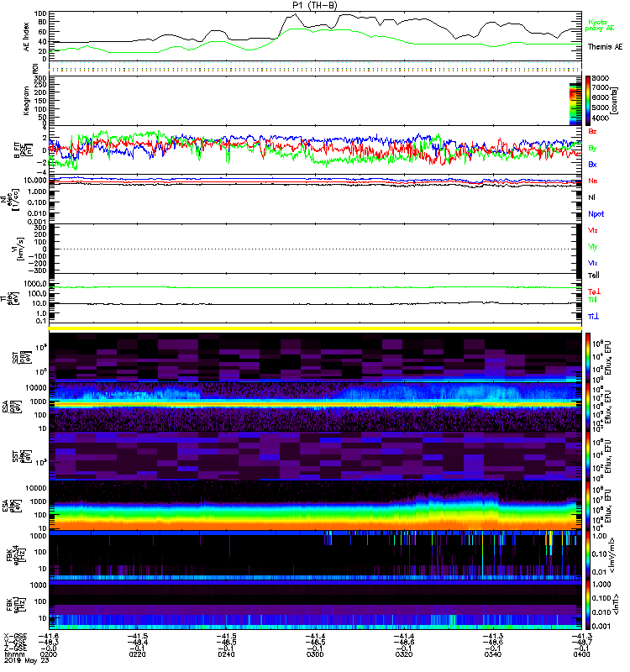Viewport: 630px width, 672px height.
Task: Select the red Ne legend label
Action: click(x=593, y=181)
